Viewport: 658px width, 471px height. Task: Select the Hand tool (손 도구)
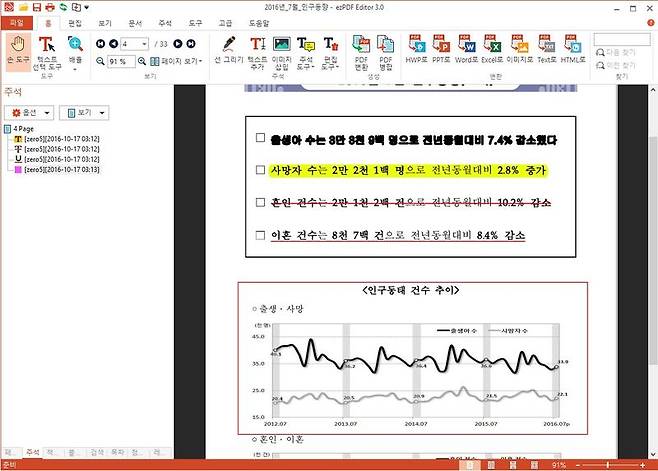[18, 51]
